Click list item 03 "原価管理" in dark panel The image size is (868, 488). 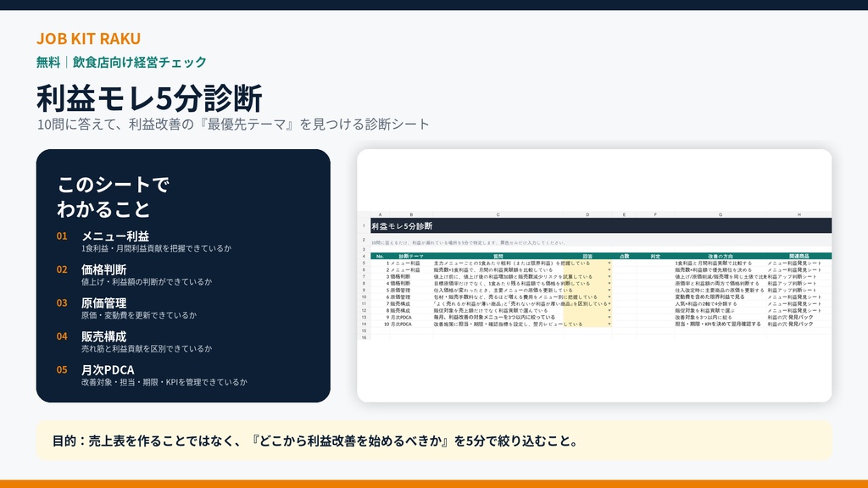pyautogui.click(x=126, y=308)
